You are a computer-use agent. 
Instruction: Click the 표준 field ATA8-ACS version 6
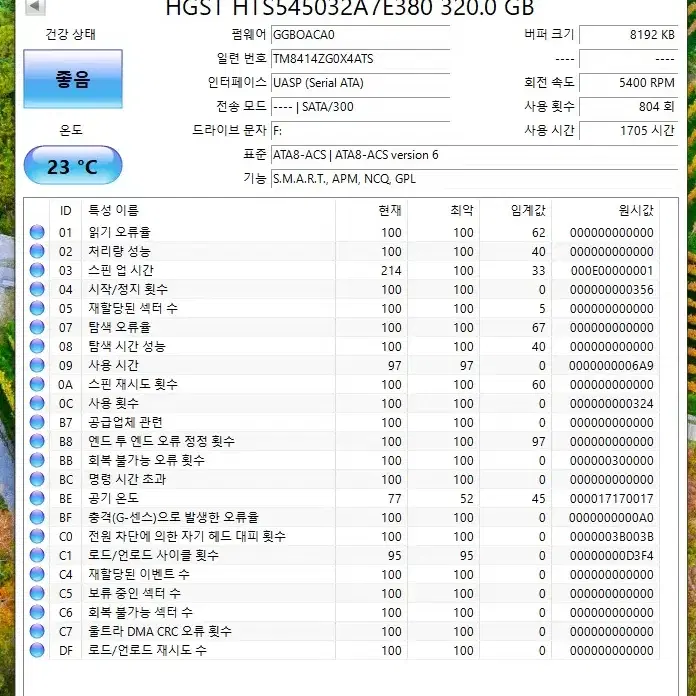pos(475,154)
